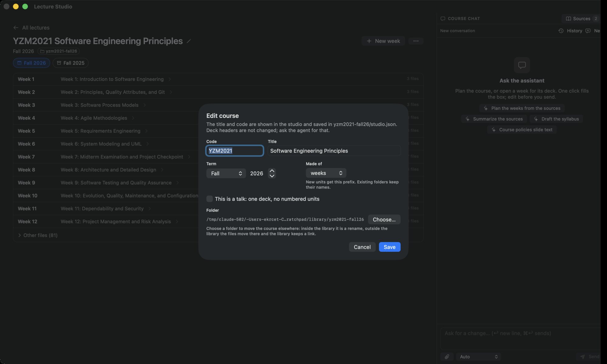The width and height of the screenshot is (607, 364).
Task: Increase the term year with stepper up arrow
Action: [272, 171]
